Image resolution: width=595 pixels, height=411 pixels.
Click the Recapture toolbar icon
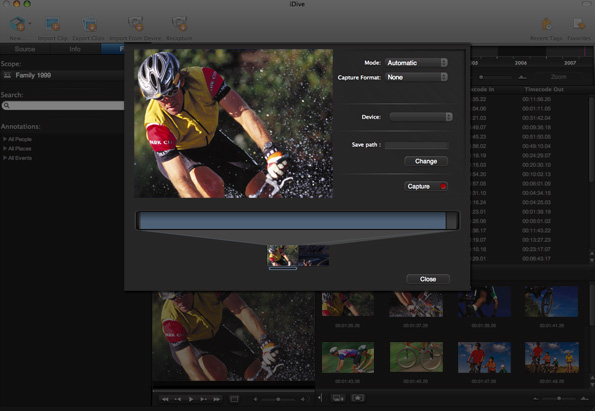[179, 24]
